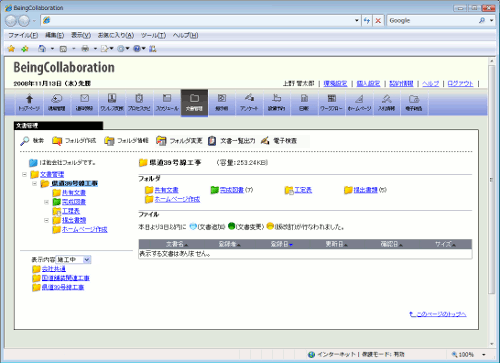
Task: Open the 日報 navigation icon
Action: [304, 103]
